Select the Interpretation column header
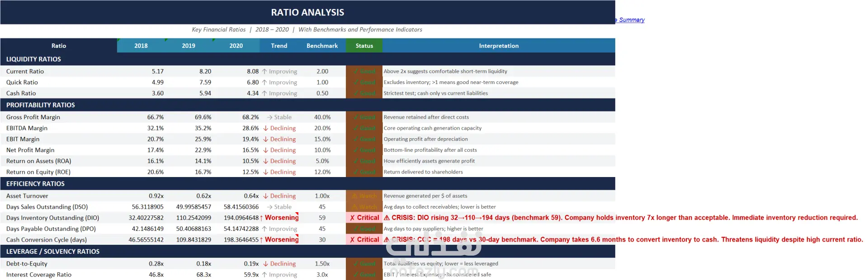868x280 pixels. [499, 46]
